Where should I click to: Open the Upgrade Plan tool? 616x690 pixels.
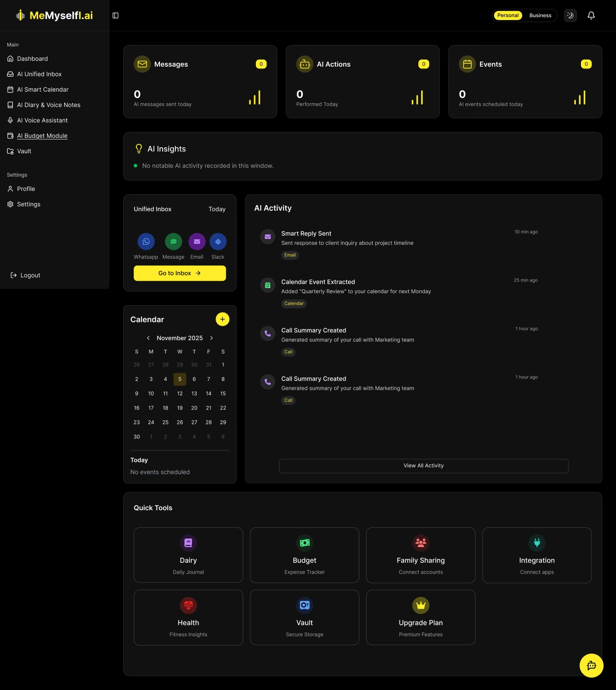(x=421, y=618)
